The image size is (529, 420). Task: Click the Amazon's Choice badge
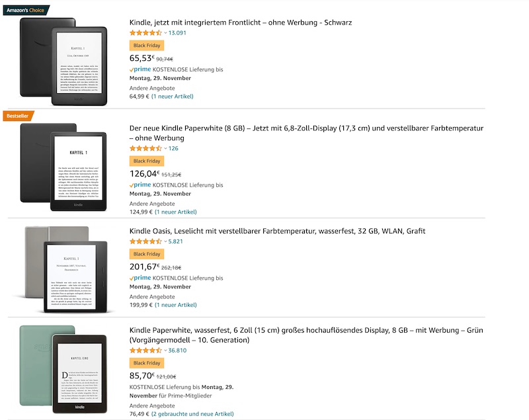(x=25, y=10)
